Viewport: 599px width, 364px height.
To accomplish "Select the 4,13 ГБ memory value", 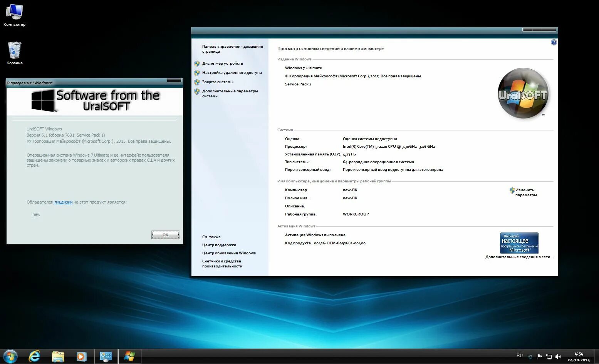I will (349, 154).
